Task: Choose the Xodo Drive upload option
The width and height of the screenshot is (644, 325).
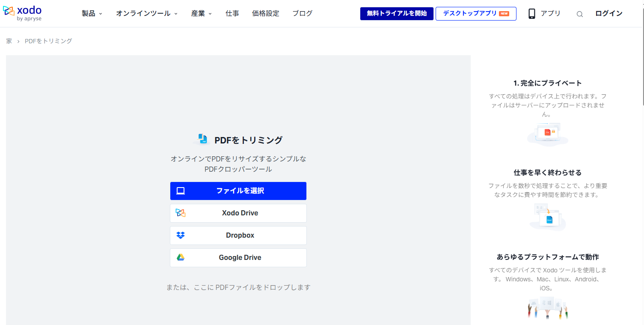Action: tap(238, 213)
